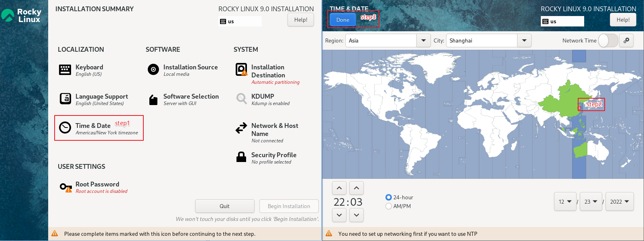Increase the hour with up arrow
The height and width of the screenshot is (241, 644).
point(339,188)
